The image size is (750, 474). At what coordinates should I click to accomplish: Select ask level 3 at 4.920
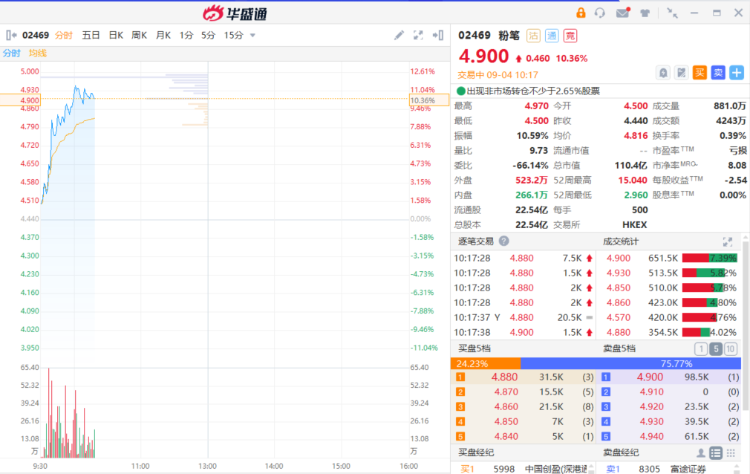[x=669, y=407]
